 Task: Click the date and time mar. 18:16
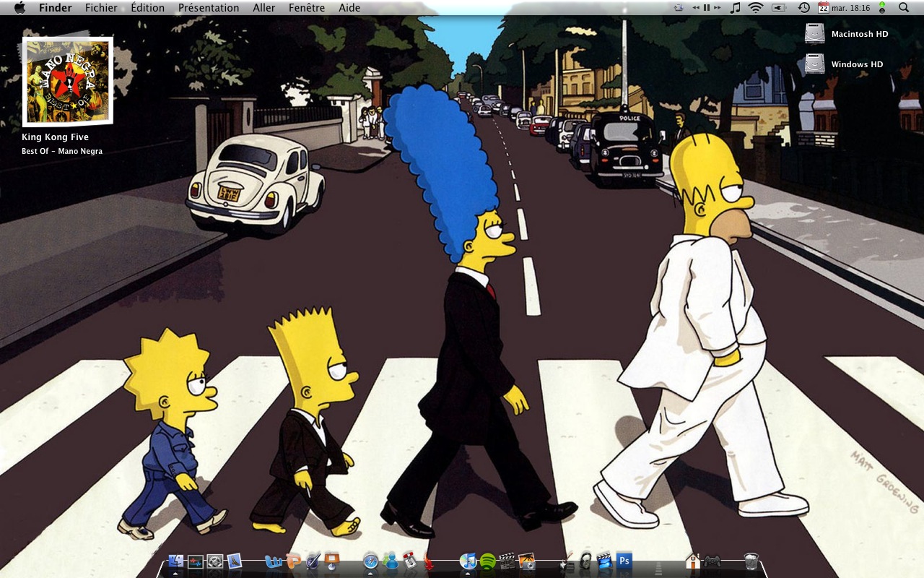[x=852, y=8]
